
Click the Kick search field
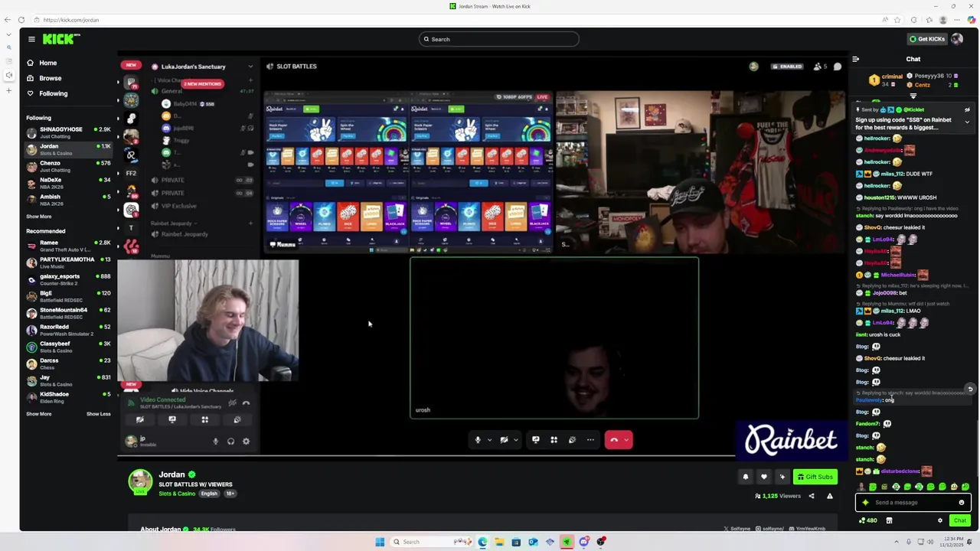[498, 39]
